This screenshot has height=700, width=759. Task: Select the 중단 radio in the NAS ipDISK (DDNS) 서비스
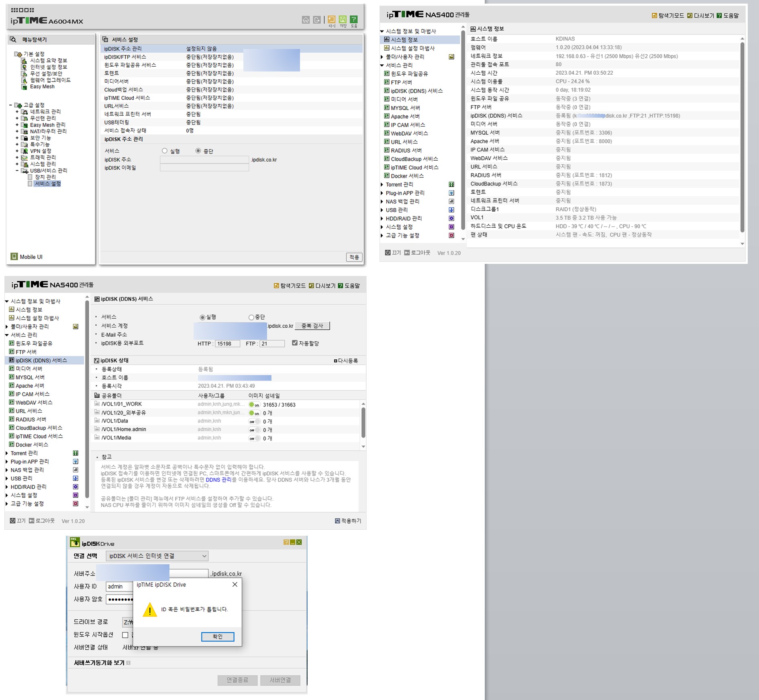[251, 317]
